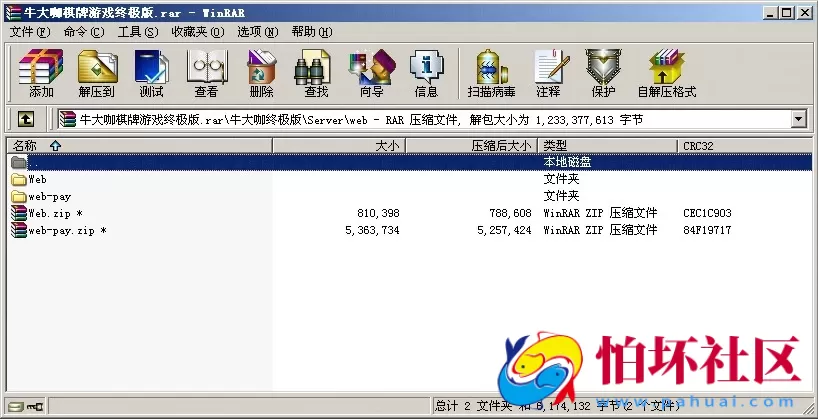Click the web-pay.zip size 5,363,734
Image resolution: width=818 pixels, height=419 pixels.
(x=372, y=231)
